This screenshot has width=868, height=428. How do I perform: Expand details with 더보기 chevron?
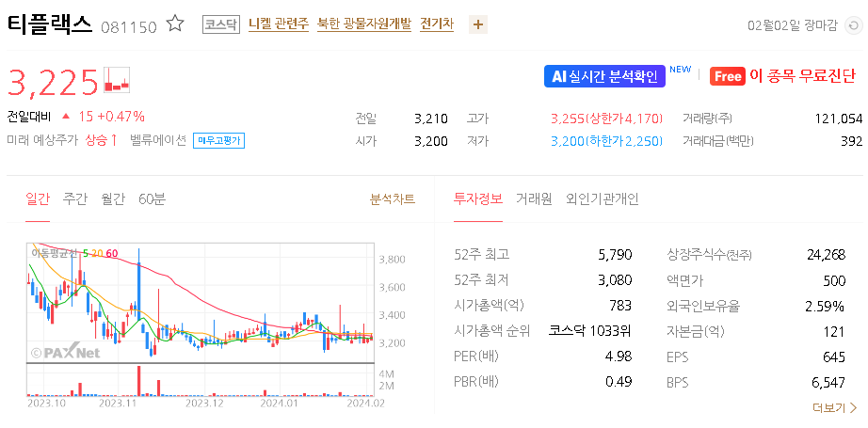click(x=835, y=408)
